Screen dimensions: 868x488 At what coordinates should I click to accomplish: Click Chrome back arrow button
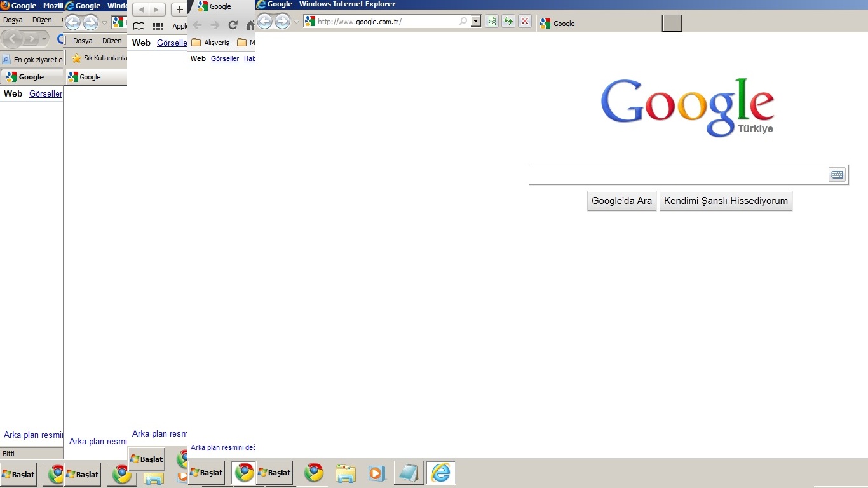(197, 25)
